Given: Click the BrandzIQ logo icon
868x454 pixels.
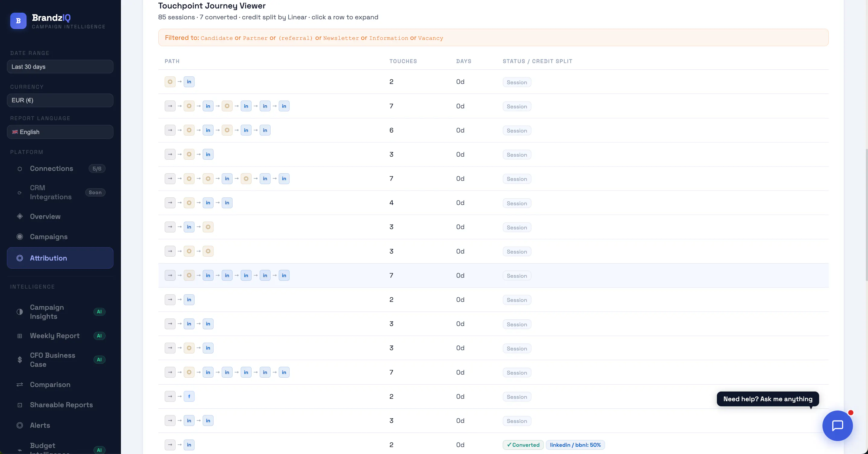Looking at the screenshot, I should [18, 21].
